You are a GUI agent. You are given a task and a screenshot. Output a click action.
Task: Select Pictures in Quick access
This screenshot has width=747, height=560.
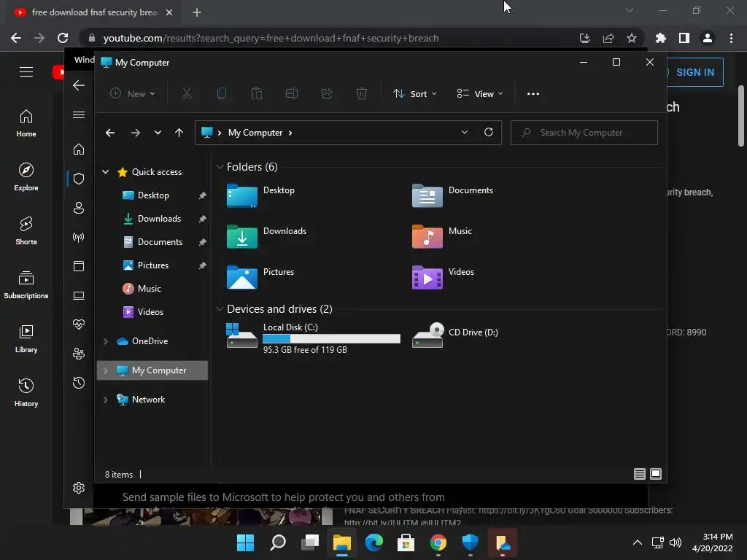(152, 265)
